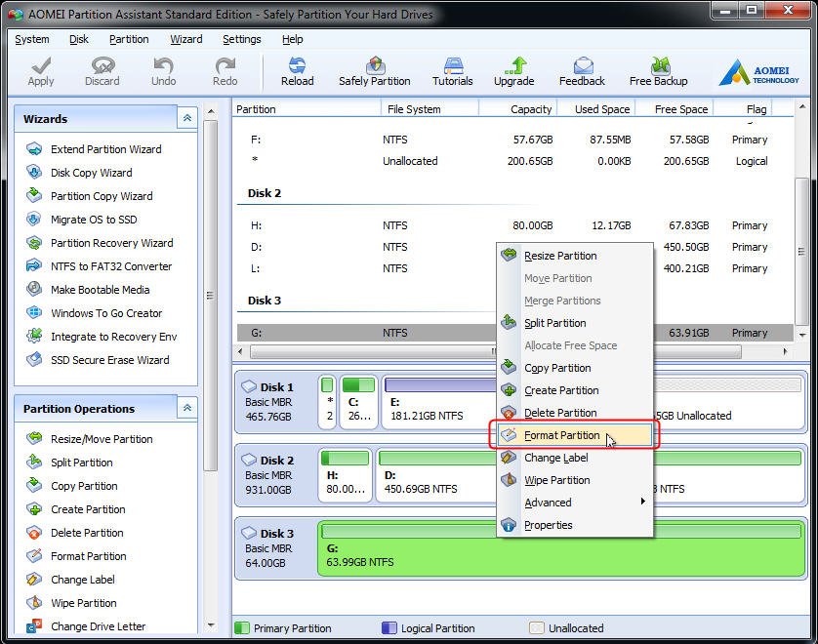Select the C: block on Disk 1
This screenshot has height=644, width=818.
(358, 402)
